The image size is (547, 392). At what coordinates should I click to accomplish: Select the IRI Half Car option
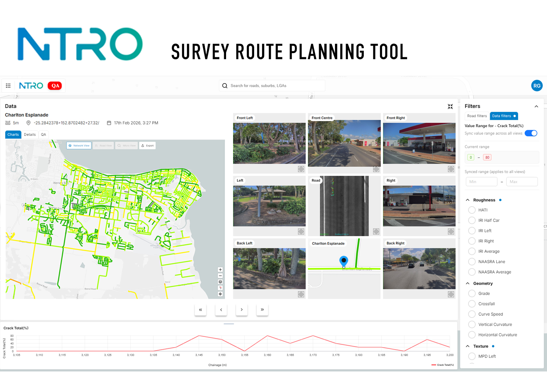click(472, 220)
